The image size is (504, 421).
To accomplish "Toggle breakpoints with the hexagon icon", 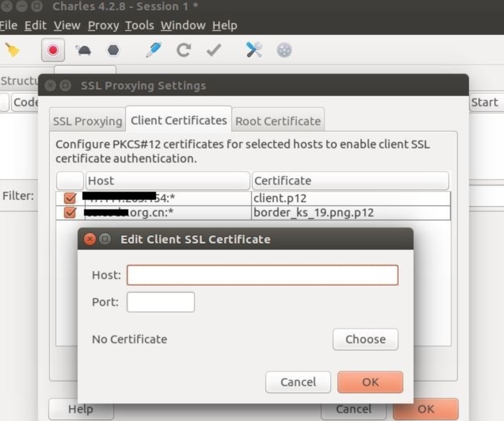I will (113, 50).
